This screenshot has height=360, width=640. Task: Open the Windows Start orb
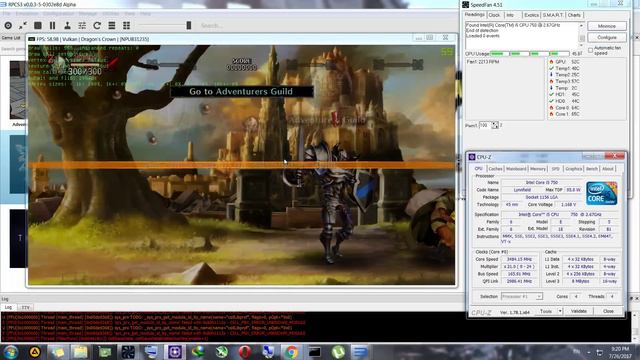tap(11, 352)
